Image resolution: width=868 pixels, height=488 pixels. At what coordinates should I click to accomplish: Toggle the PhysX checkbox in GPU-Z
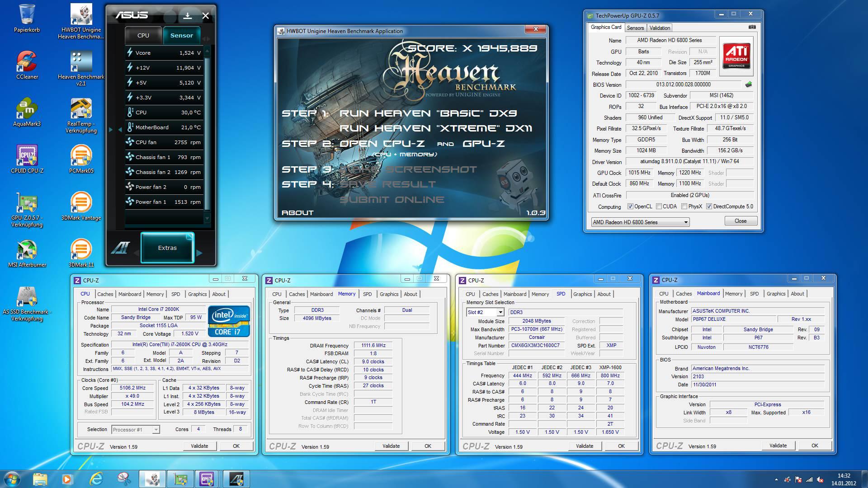click(x=684, y=206)
